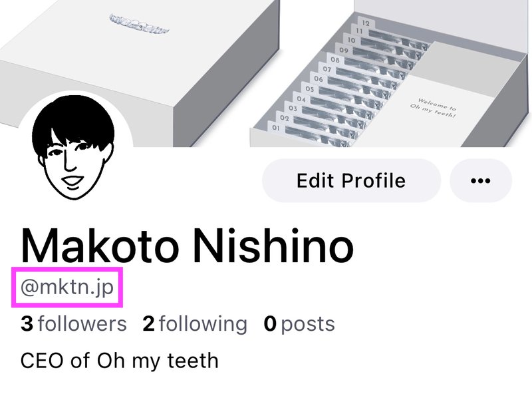Open the three-dot more options menu
Viewport: 532px width, 400px height.
click(480, 180)
